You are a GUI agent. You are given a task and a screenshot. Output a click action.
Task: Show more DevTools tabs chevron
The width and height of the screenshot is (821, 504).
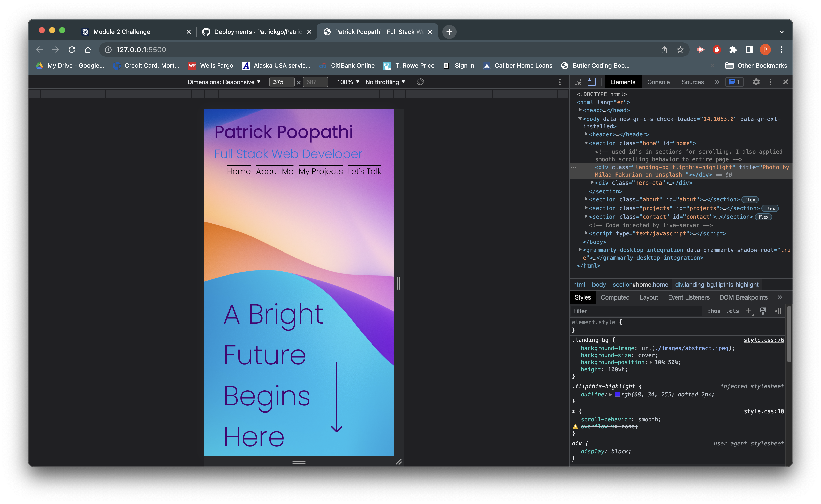coord(717,82)
